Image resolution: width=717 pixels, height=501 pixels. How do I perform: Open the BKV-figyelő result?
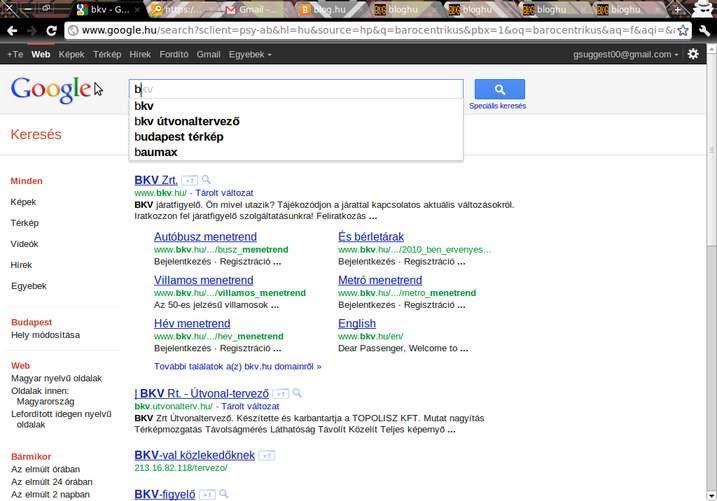[x=165, y=495]
